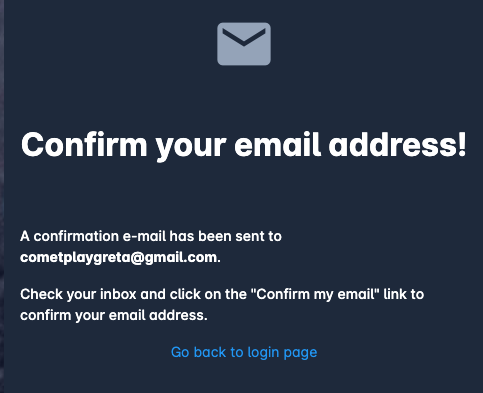Click the quoted "Confirm my email" phrase
Viewport: 483px width, 393px height.
pos(315,294)
